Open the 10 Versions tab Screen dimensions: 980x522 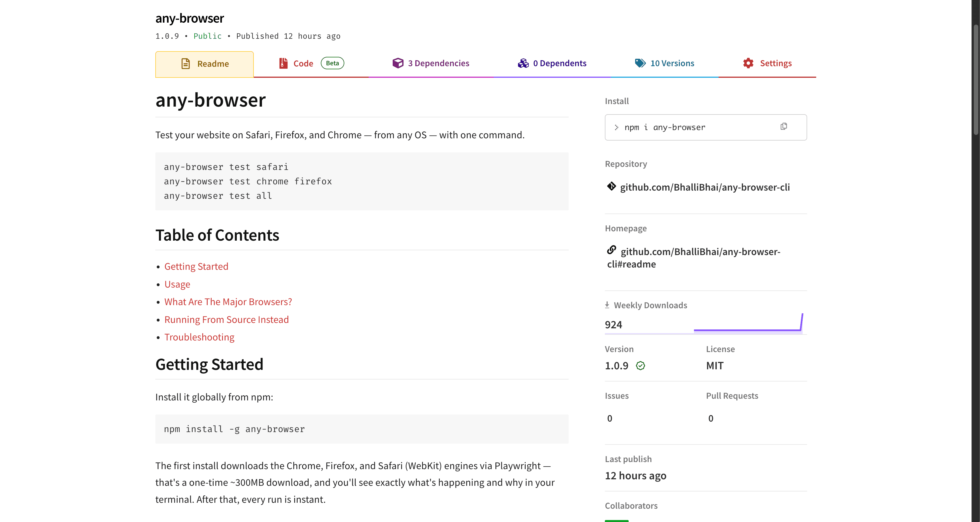pos(664,64)
